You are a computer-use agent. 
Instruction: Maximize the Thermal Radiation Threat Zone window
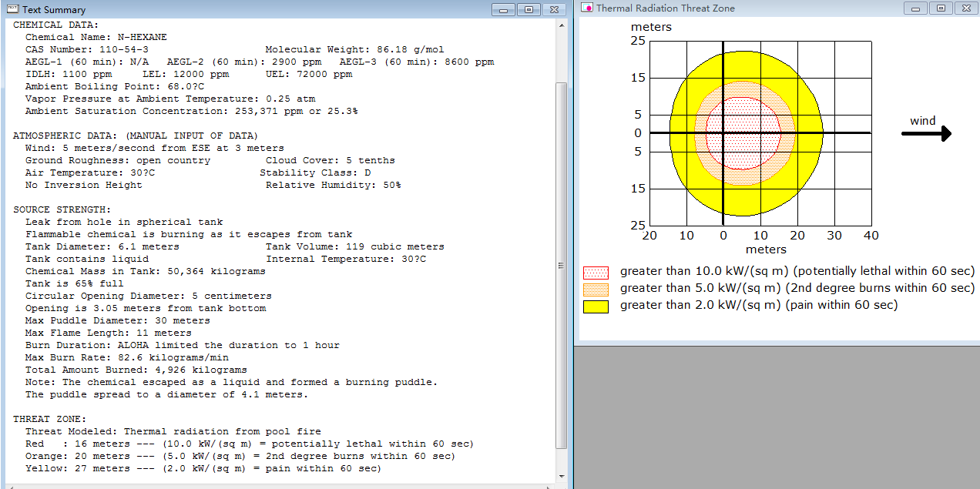pos(941,8)
